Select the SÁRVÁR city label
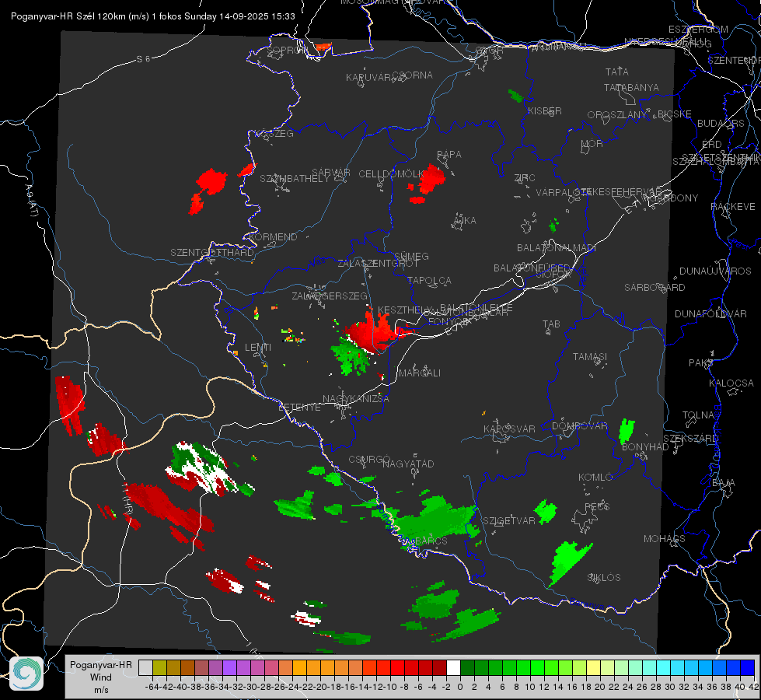 pyautogui.click(x=331, y=173)
